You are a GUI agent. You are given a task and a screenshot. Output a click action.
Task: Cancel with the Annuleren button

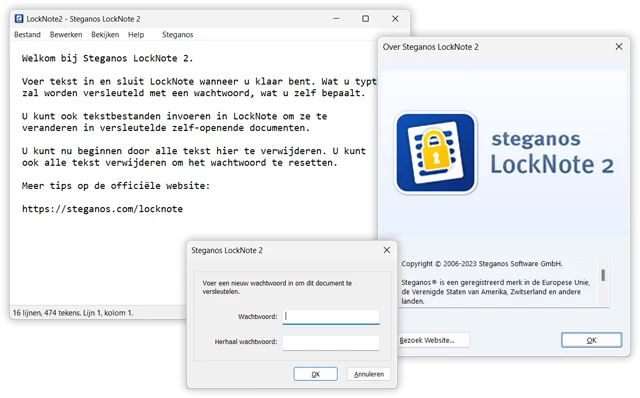369,374
